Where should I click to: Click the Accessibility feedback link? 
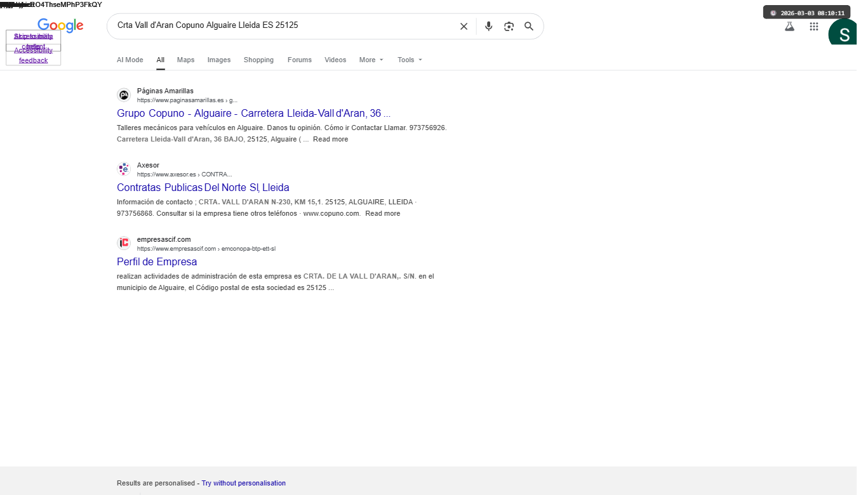(x=33, y=55)
